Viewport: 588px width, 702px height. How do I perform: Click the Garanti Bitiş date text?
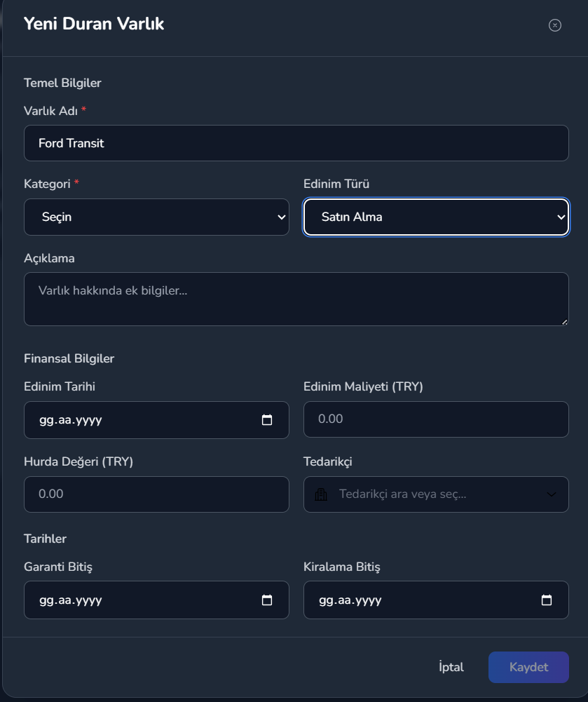[71, 600]
